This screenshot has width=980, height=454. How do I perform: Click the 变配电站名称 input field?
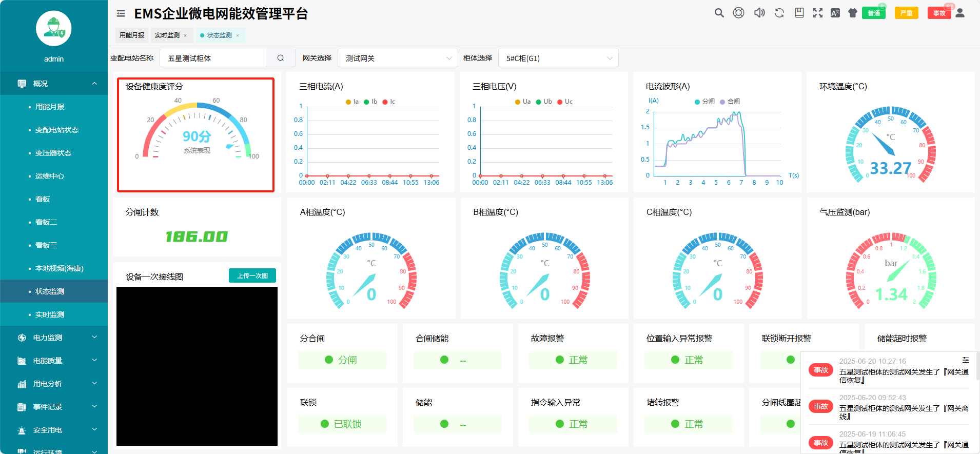[x=213, y=58]
